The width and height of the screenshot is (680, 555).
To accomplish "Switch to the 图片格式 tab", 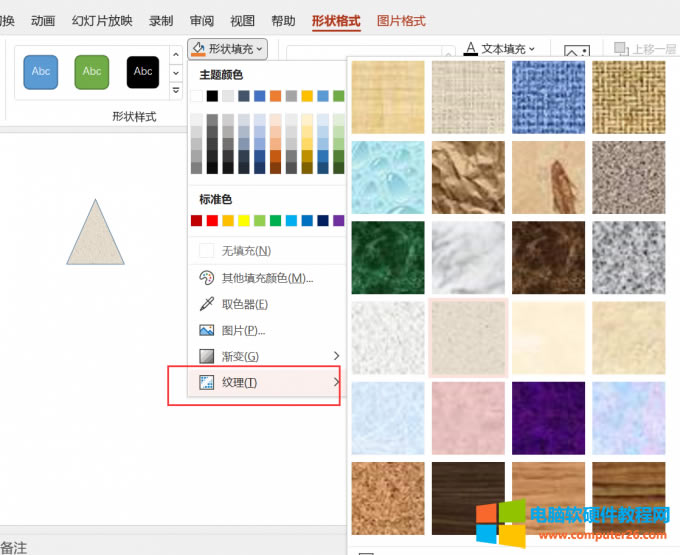I will 401,21.
